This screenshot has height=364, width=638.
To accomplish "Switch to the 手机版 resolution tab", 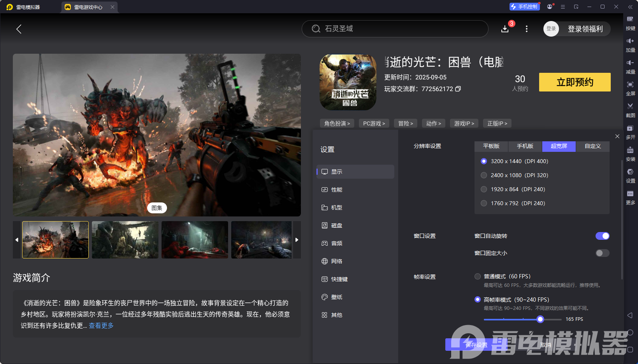I will click(x=525, y=146).
